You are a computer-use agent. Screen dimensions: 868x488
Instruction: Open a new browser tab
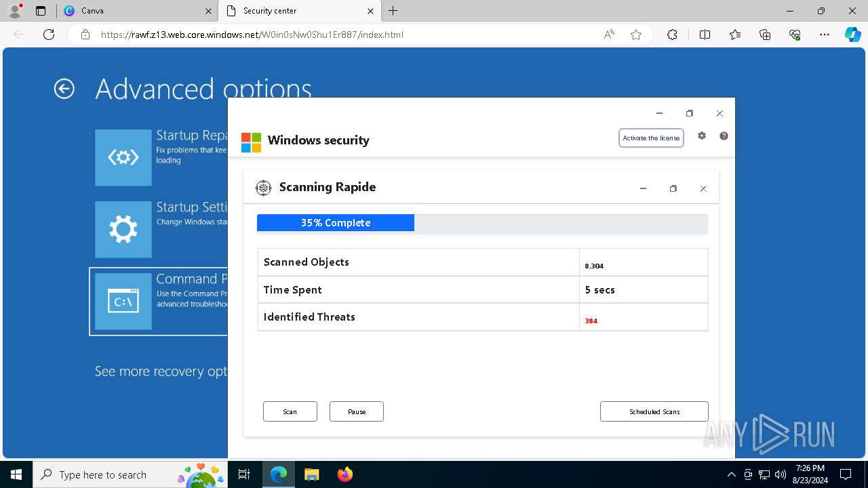[393, 11]
